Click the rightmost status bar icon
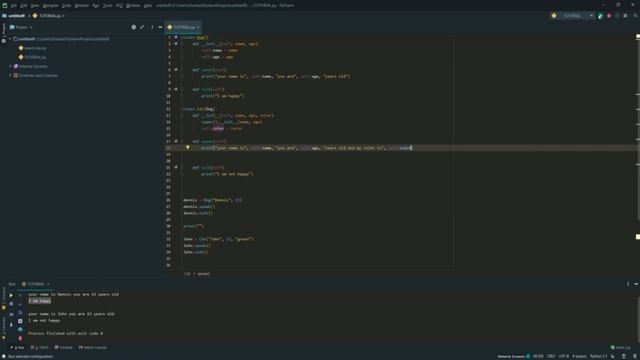640x360 pixels. click(635, 356)
